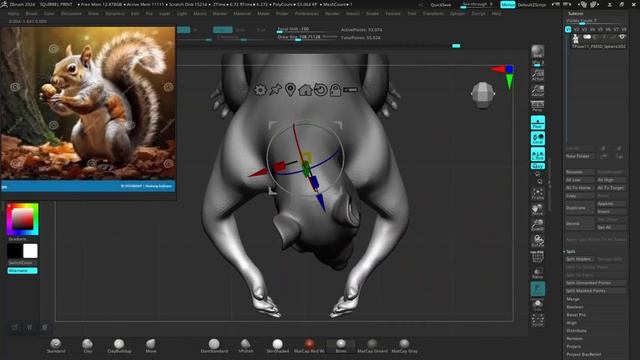Click the Actual size view icon
This screenshot has width=640, height=360.
click(538, 74)
